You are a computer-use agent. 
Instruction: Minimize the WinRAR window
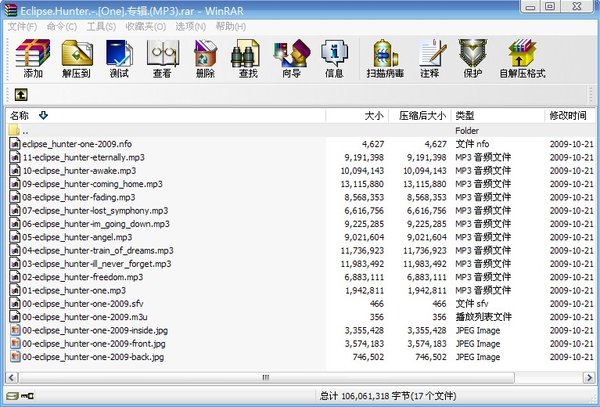[x=531, y=7]
